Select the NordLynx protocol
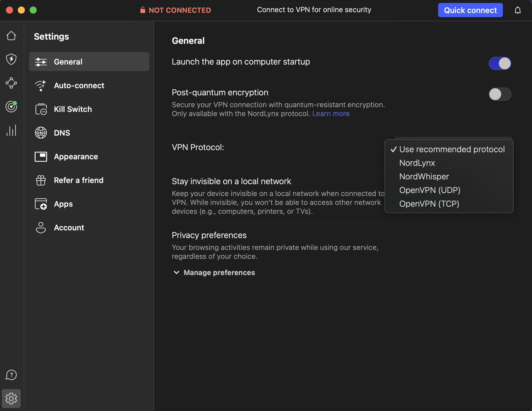The width and height of the screenshot is (532, 411). 417,163
